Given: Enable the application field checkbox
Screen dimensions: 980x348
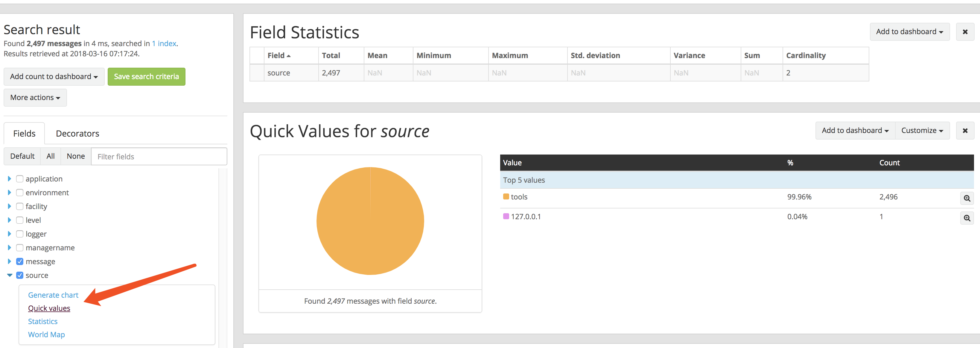Looking at the screenshot, I should (x=20, y=179).
